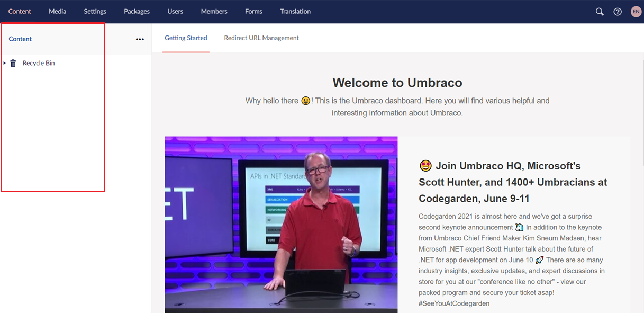Click the help question mark icon

click(x=618, y=12)
